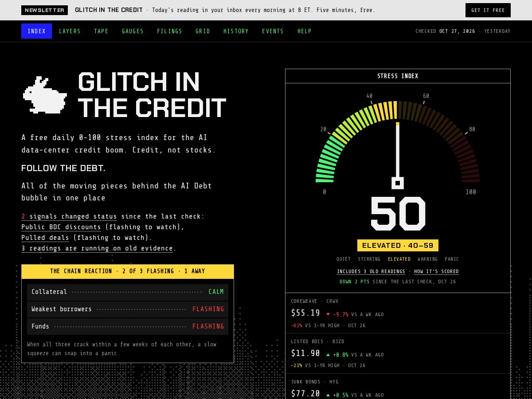The image size is (532, 399).
Task: Click the green up-arrow in Listed BDCs row
Action: tap(328, 355)
